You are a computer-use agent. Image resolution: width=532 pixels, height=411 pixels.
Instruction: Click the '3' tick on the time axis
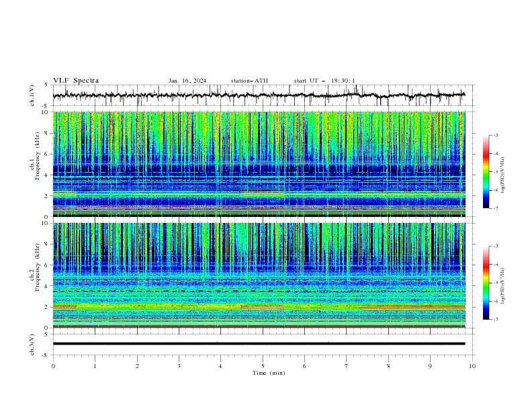[179, 366]
